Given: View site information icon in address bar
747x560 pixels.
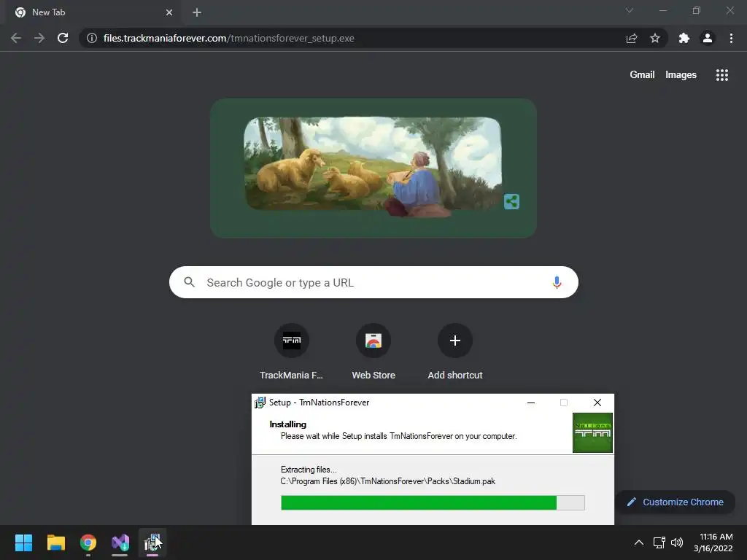Looking at the screenshot, I should tap(91, 38).
